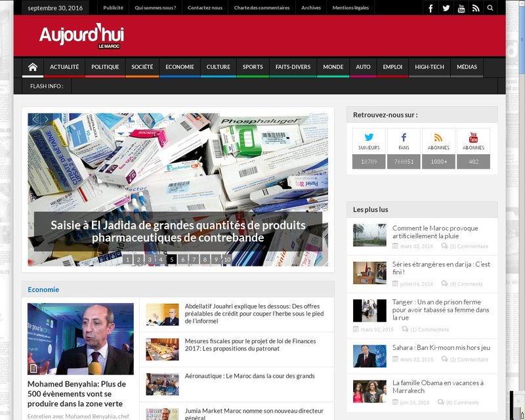Open Charte des commentaires
The height and width of the screenshot is (420, 525).
coord(262,8)
